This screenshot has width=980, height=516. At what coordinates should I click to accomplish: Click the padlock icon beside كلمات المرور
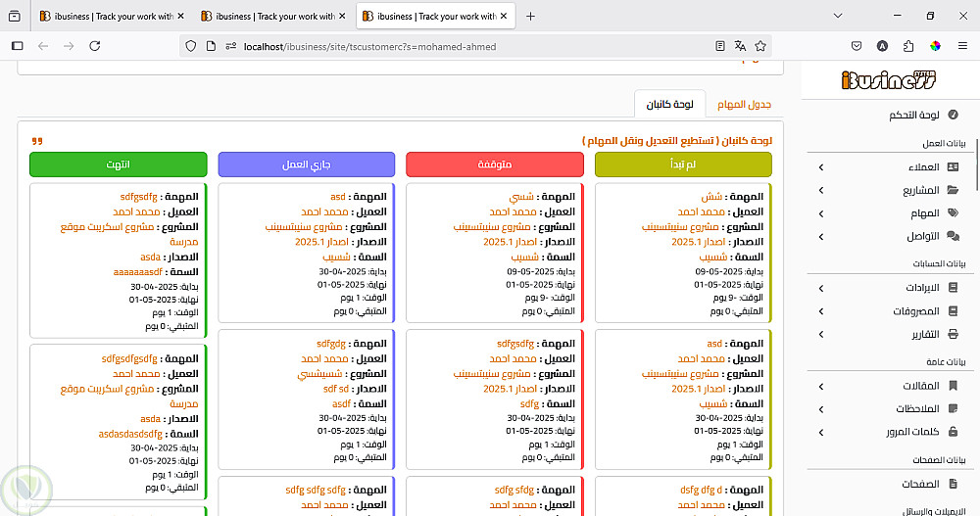tap(953, 432)
